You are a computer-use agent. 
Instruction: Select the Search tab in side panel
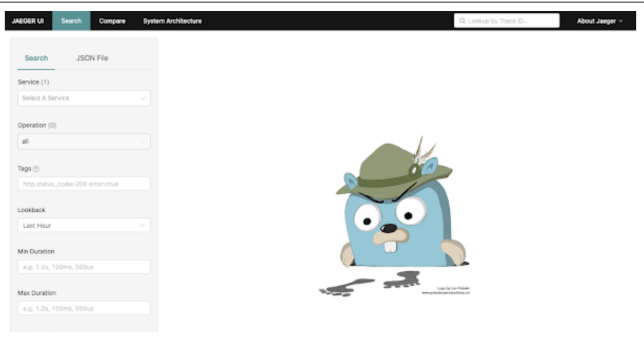click(36, 58)
